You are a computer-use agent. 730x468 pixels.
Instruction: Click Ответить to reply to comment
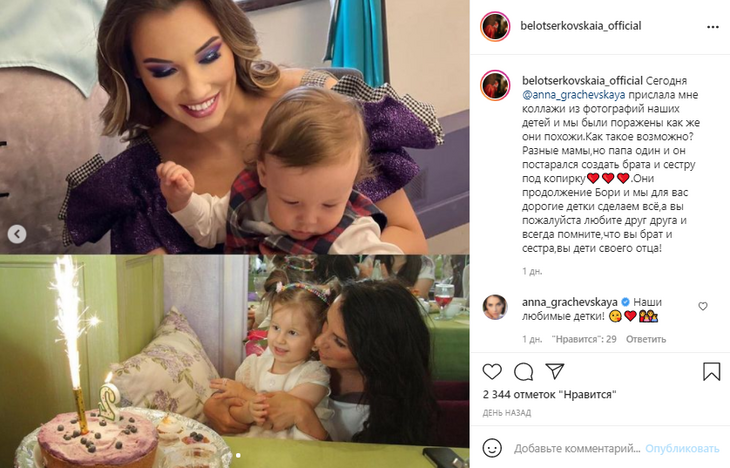646,339
